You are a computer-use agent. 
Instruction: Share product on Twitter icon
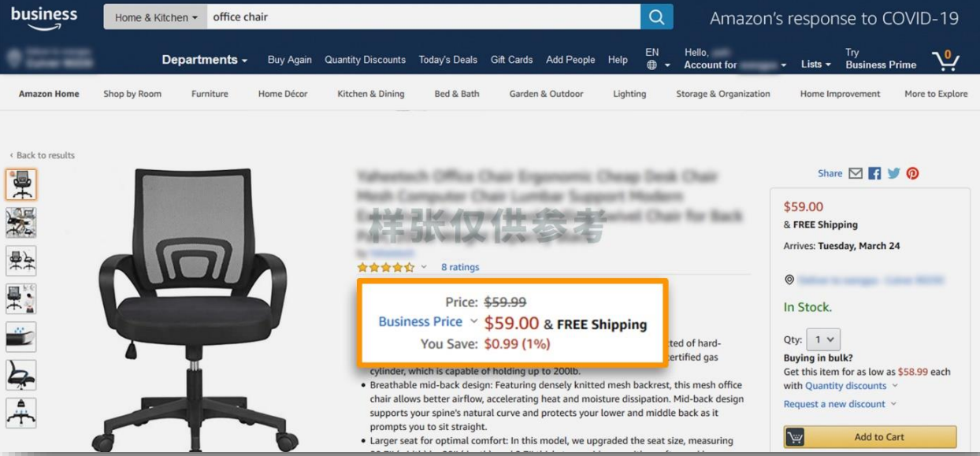(893, 173)
